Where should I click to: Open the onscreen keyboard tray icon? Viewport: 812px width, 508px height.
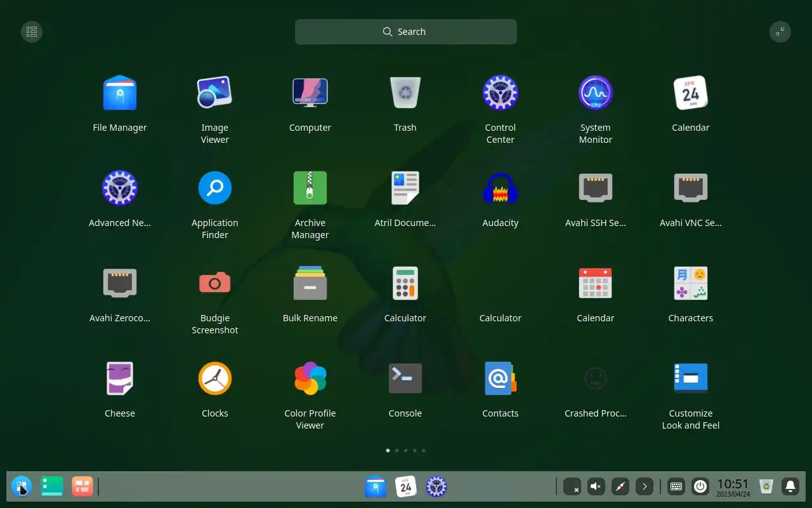[x=676, y=486]
